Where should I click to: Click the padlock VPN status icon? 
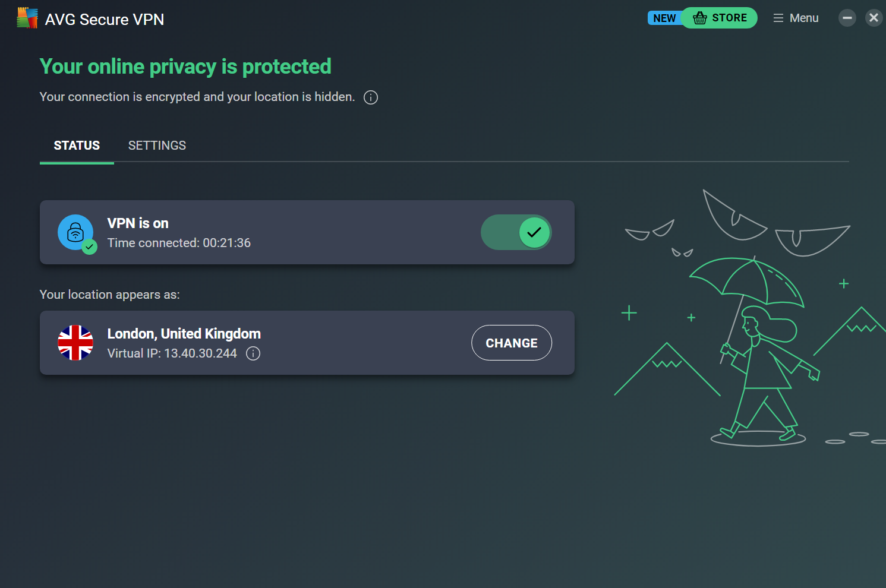pyautogui.click(x=75, y=232)
